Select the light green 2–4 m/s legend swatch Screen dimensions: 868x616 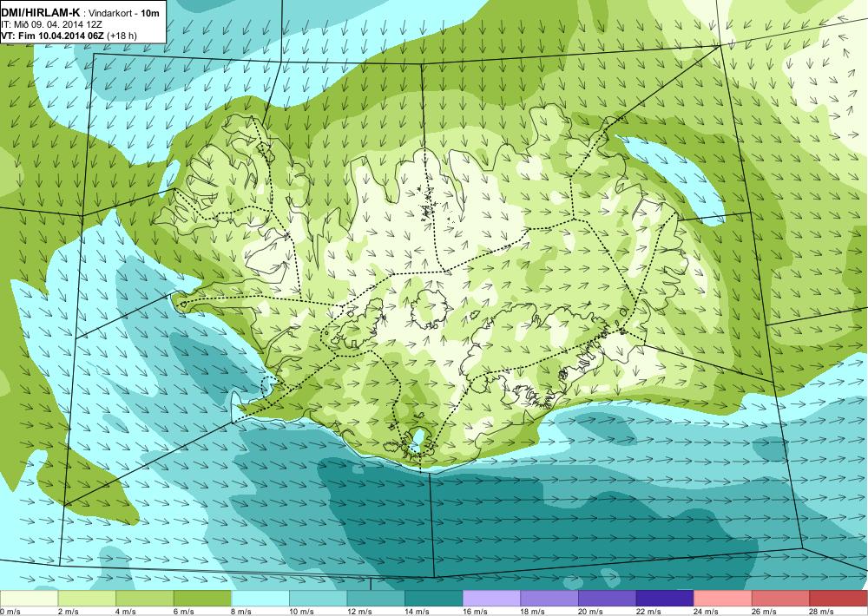87,599
